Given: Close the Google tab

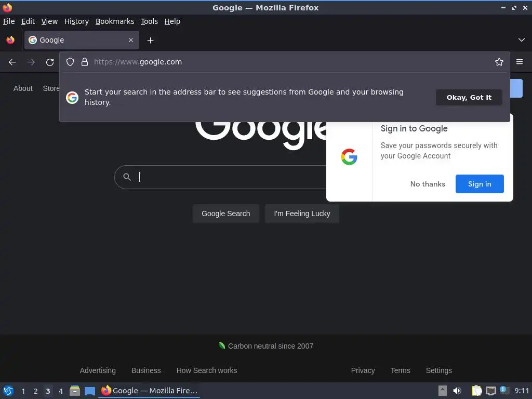Looking at the screenshot, I should coord(131,40).
